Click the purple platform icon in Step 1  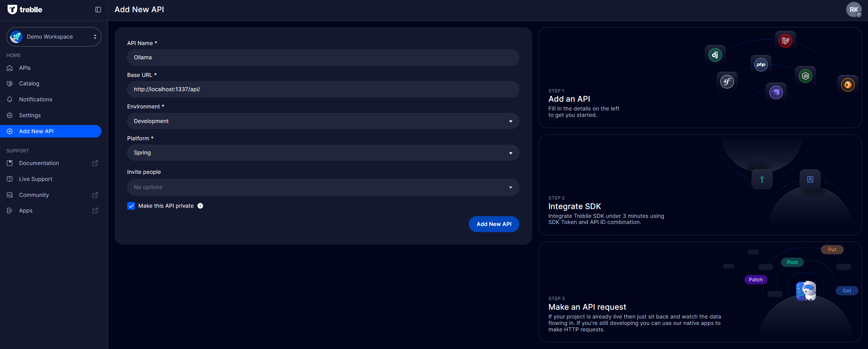tap(776, 92)
